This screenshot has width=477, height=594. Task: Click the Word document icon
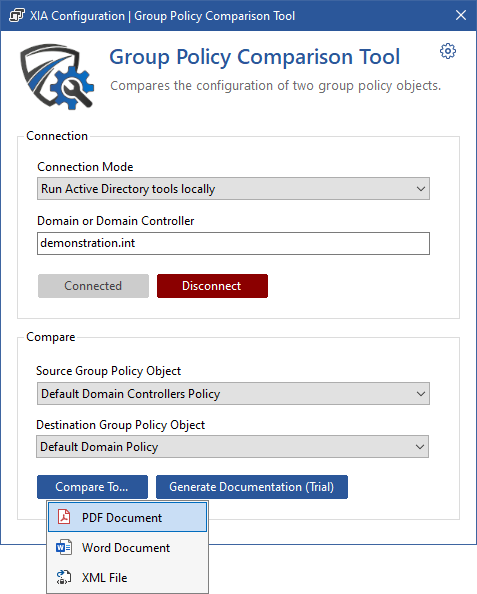[64, 547]
